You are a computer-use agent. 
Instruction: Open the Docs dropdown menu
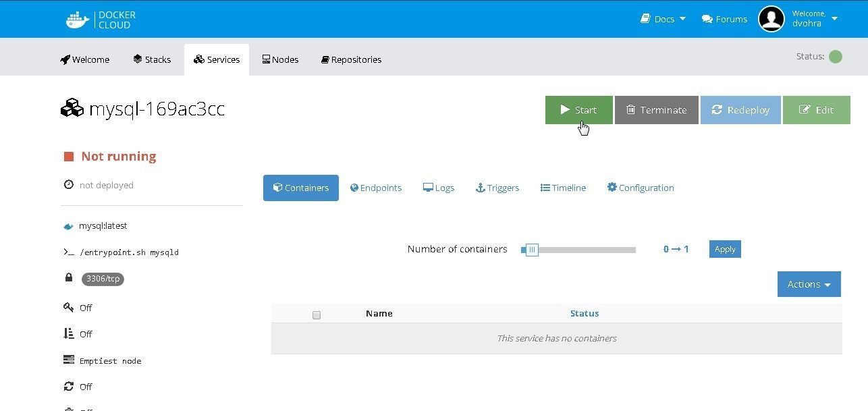click(x=663, y=19)
